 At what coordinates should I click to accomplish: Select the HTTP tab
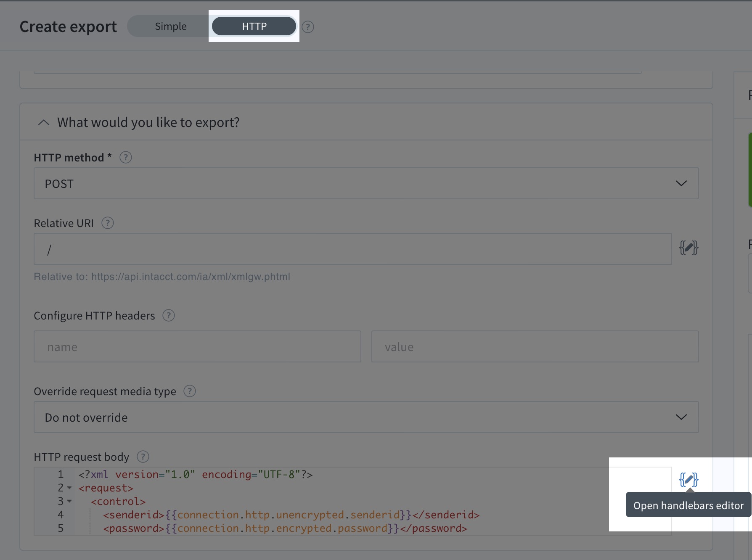(x=254, y=26)
